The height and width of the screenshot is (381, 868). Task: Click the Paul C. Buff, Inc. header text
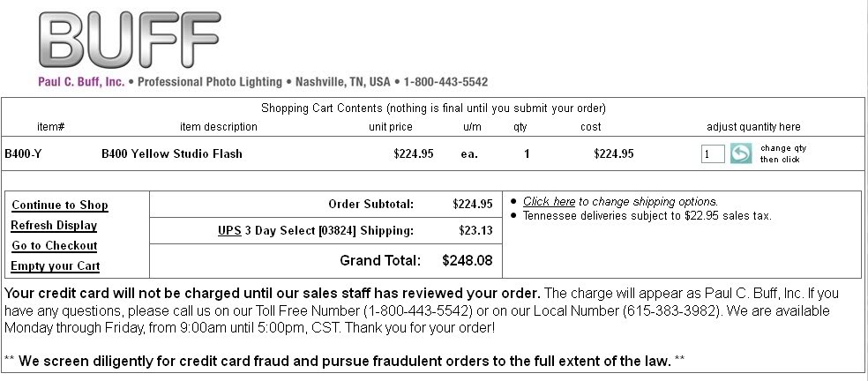[x=81, y=82]
